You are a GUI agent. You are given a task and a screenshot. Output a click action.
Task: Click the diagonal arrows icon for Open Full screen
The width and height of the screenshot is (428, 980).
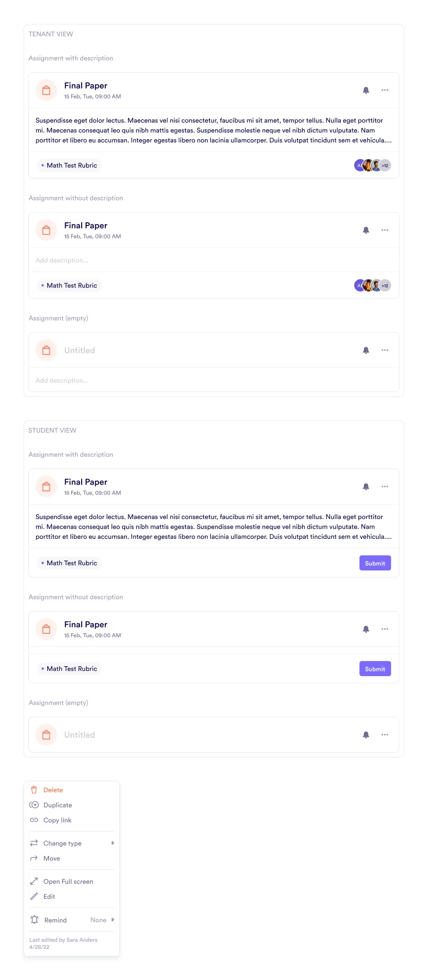point(34,881)
